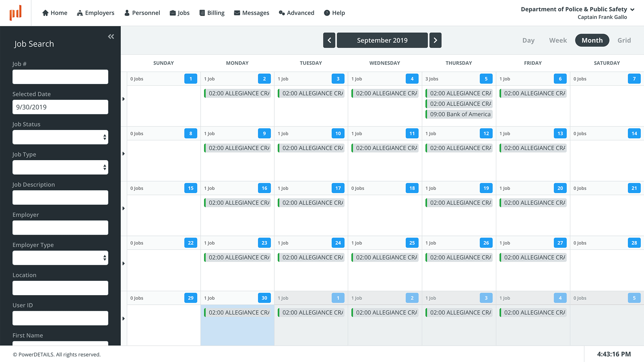
Task: Go to previous month
Action: 329,40
